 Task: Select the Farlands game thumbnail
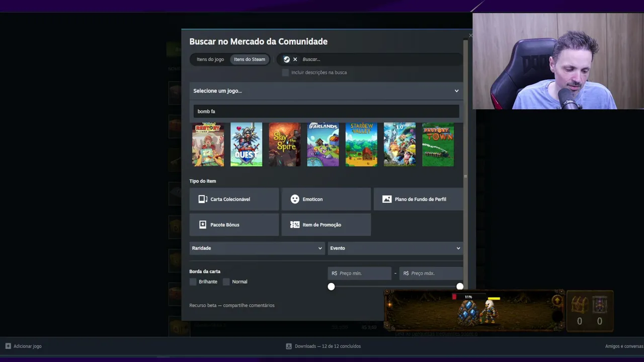[323, 145]
